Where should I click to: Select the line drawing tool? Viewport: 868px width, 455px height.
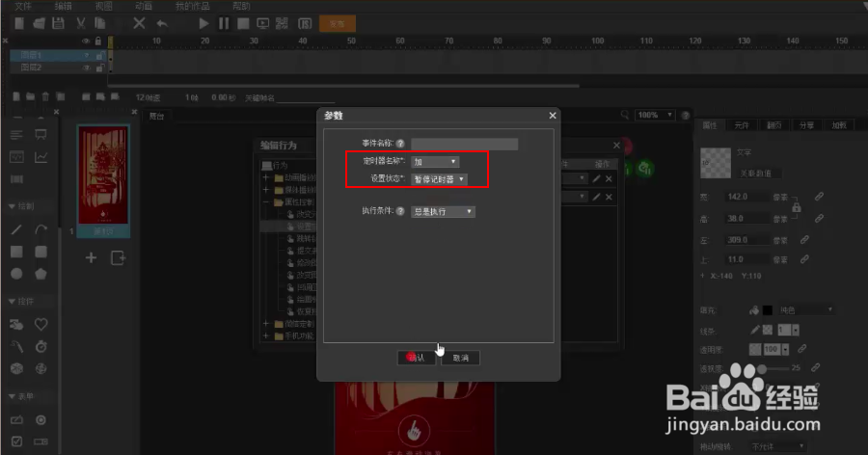click(16, 229)
